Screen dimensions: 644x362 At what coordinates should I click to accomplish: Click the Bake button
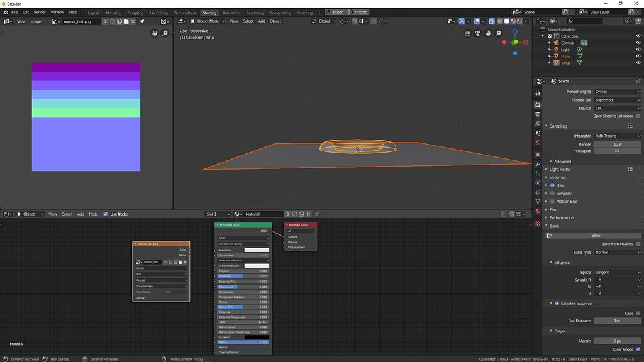coord(593,236)
